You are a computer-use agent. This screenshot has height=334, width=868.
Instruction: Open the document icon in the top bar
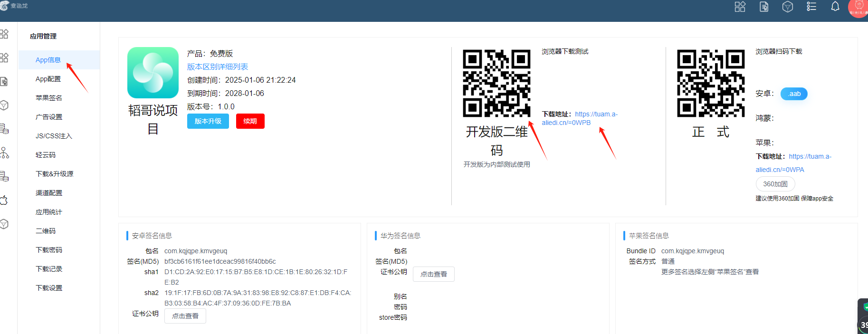coord(764,7)
